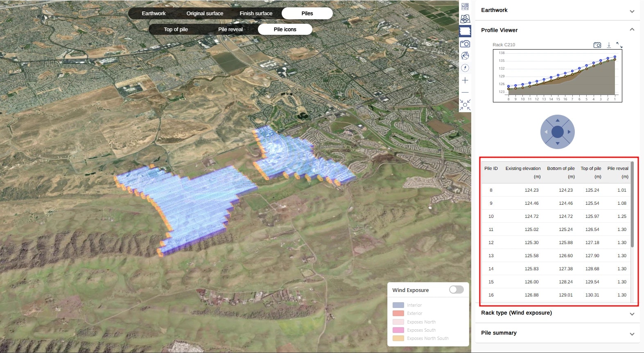This screenshot has height=353, width=644.
Task: Click the Exposes North South color swatch
Action: coord(398,338)
